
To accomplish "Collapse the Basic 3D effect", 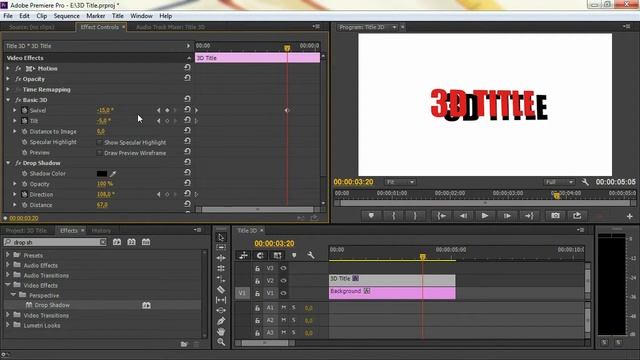I will [x=8, y=100].
